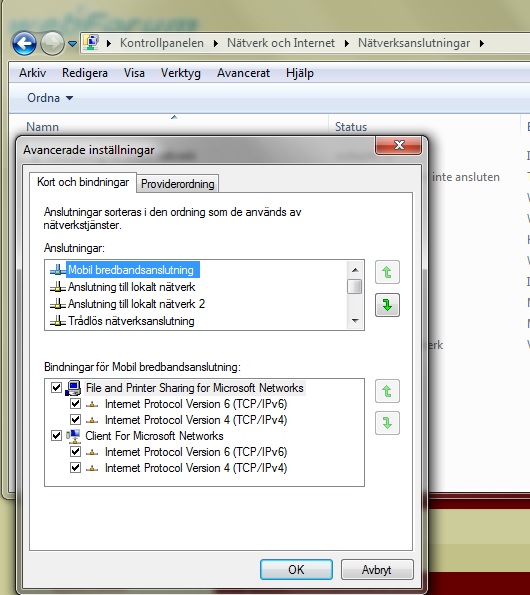
Task: Open the Ordna dropdown menu
Action: tap(50, 98)
